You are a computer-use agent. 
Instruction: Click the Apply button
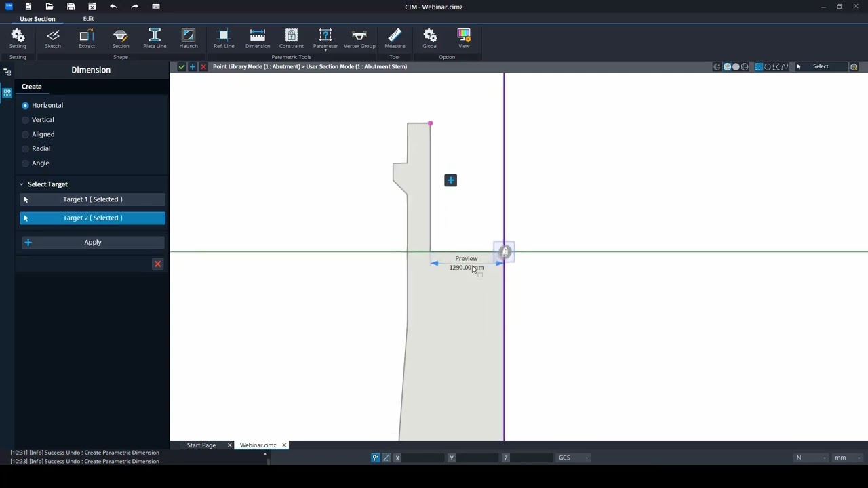[93, 242]
